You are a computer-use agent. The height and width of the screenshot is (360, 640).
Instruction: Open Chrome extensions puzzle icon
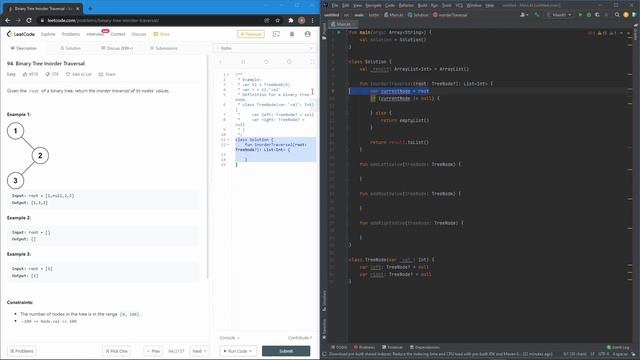[x=291, y=20]
